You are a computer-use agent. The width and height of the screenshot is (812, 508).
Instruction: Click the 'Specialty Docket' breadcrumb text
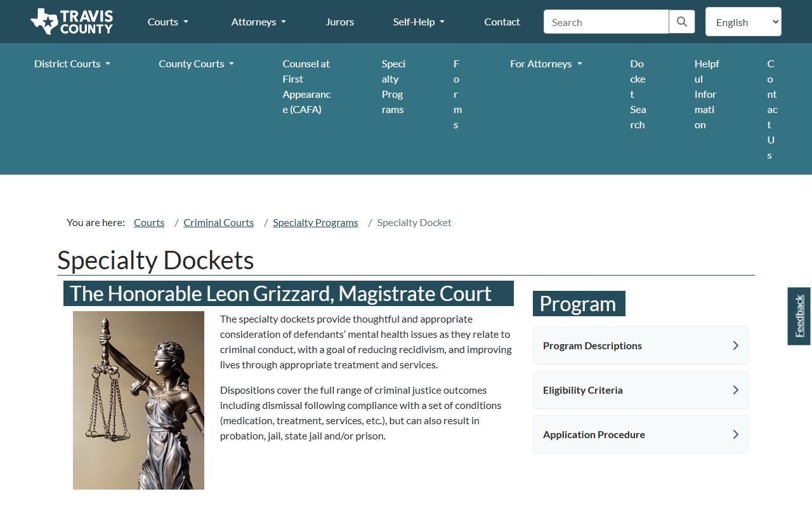click(x=414, y=222)
